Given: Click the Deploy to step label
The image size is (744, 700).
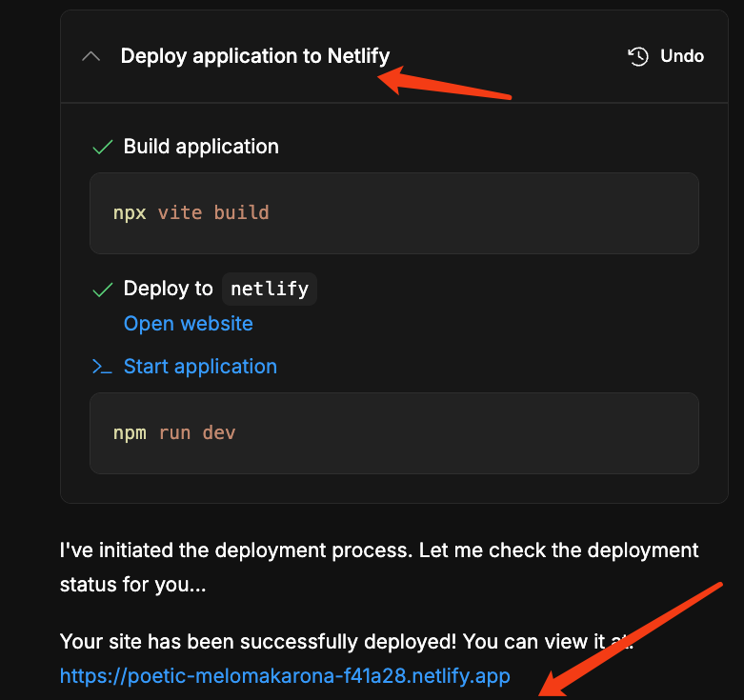Looking at the screenshot, I should (x=169, y=289).
